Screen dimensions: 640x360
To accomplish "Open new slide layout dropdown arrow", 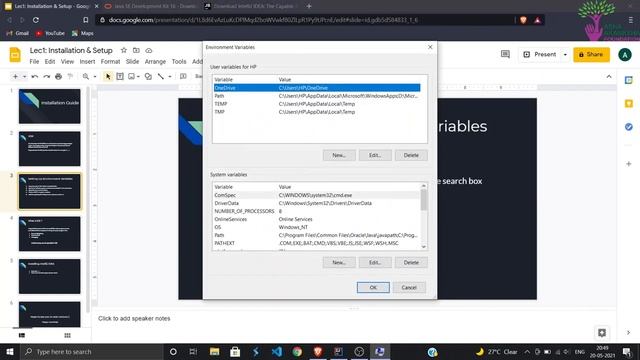I will (x=24, y=76).
